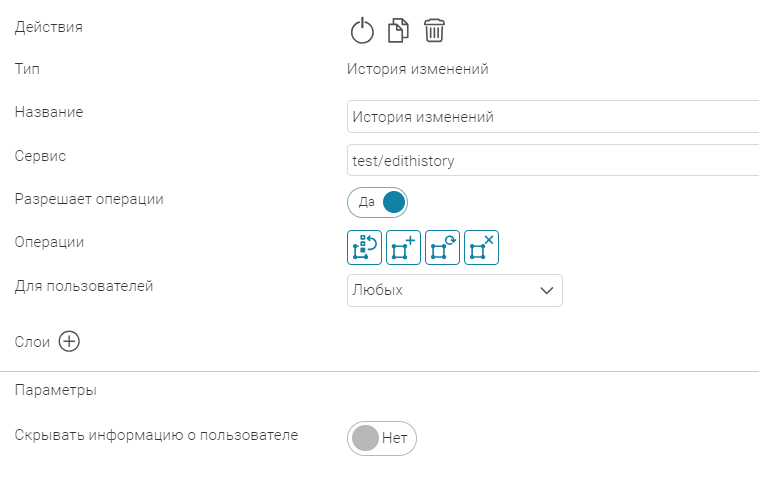Click the 'Разрешает операции' row label
This screenshot has height=477, width=759.
click(89, 199)
